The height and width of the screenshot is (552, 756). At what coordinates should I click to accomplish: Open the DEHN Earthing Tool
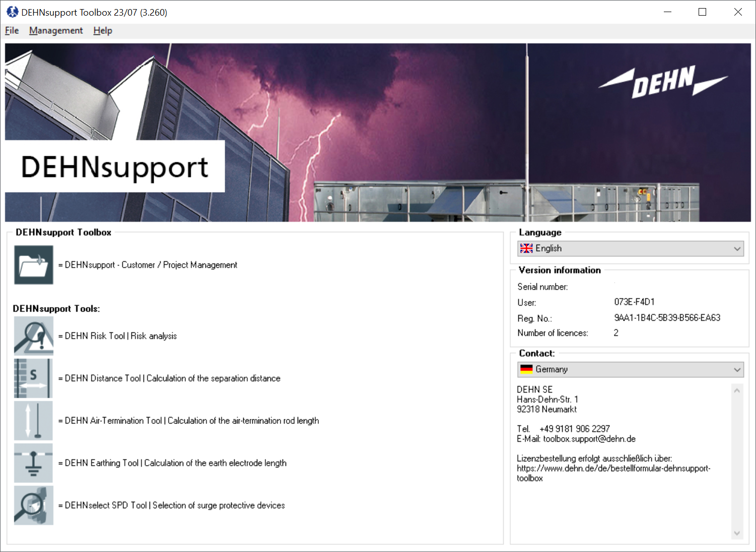[x=33, y=463]
